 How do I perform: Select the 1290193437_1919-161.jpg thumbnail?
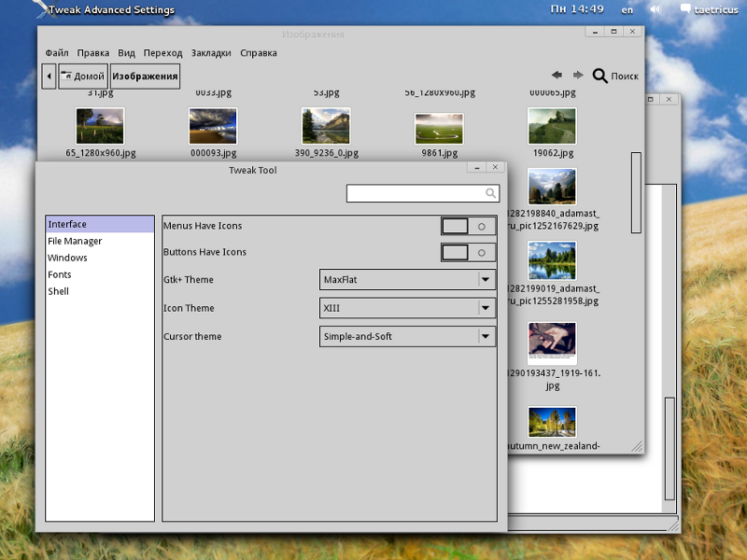coord(552,343)
